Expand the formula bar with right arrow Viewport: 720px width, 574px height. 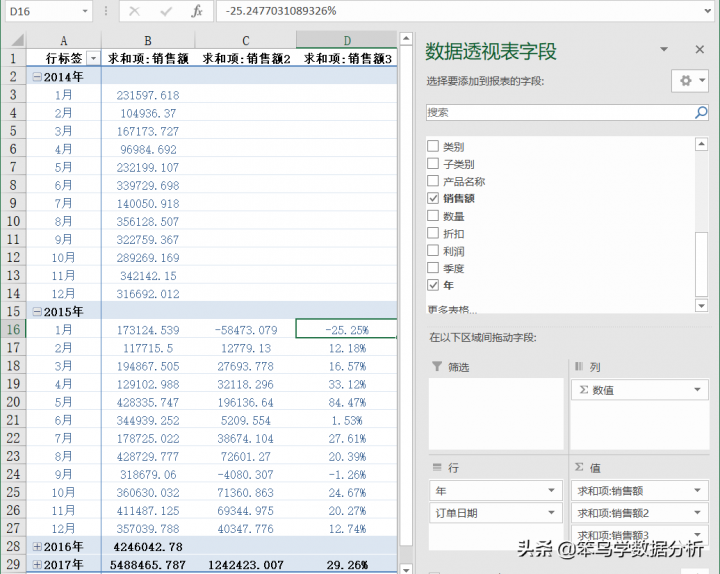click(x=707, y=11)
